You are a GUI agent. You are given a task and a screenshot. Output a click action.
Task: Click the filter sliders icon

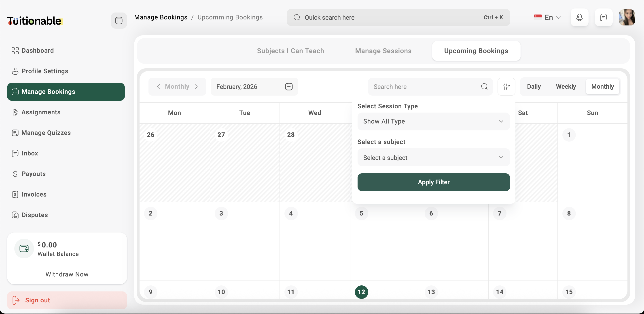tap(506, 87)
